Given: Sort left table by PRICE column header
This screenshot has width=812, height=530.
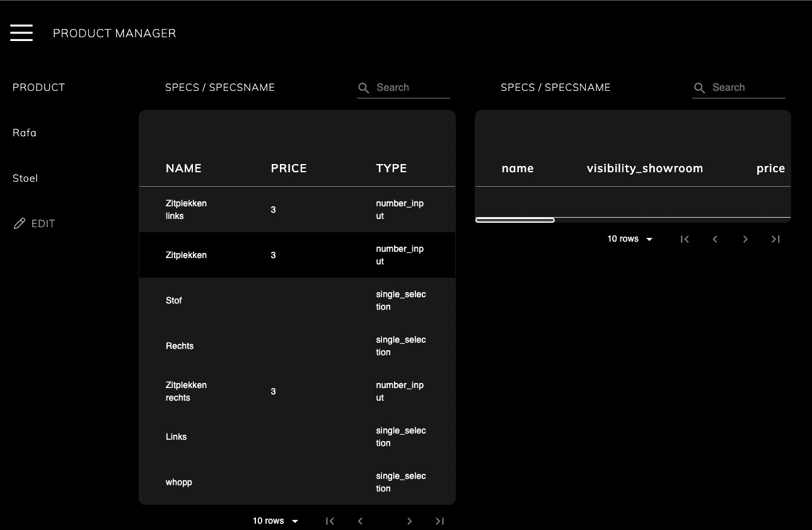Looking at the screenshot, I should coord(289,168).
